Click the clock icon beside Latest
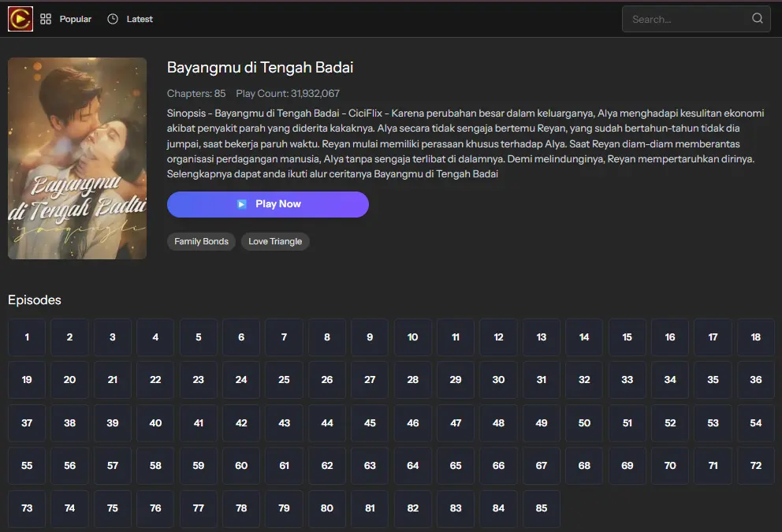The image size is (782, 532). tap(110, 18)
